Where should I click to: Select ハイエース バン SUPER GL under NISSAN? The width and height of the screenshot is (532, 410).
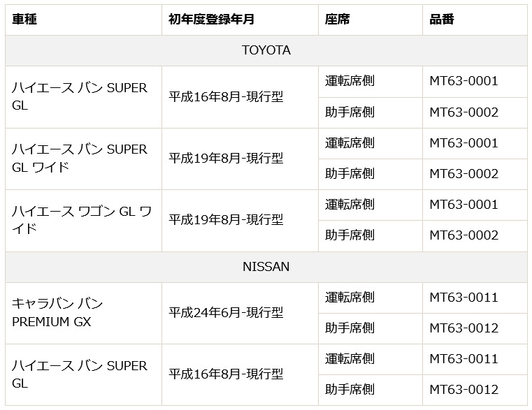pos(80,374)
